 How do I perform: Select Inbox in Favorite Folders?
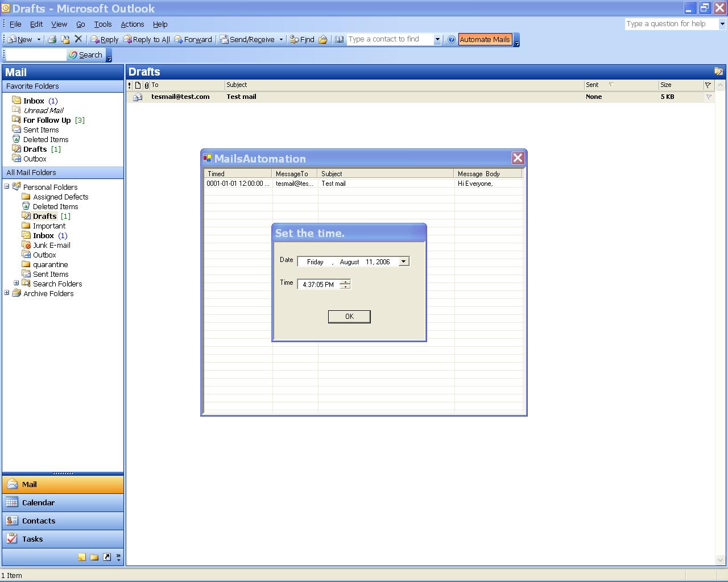click(x=34, y=101)
